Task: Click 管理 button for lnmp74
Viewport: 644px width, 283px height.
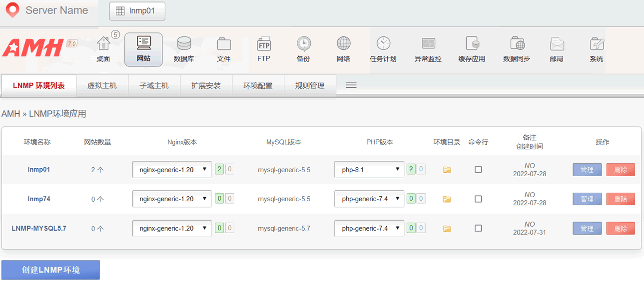Action: (587, 199)
